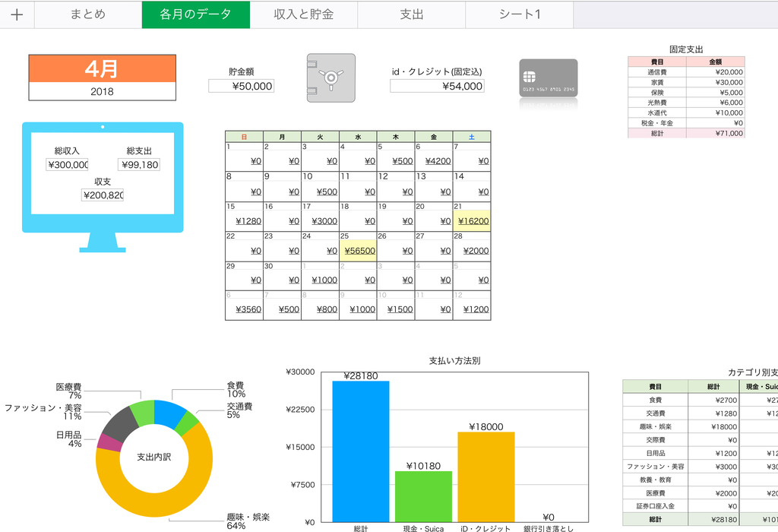The width and height of the screenshot is (778, 532).
Task: Select the 通信費 amount ¥20,000
Action: [x=716, y=72]
